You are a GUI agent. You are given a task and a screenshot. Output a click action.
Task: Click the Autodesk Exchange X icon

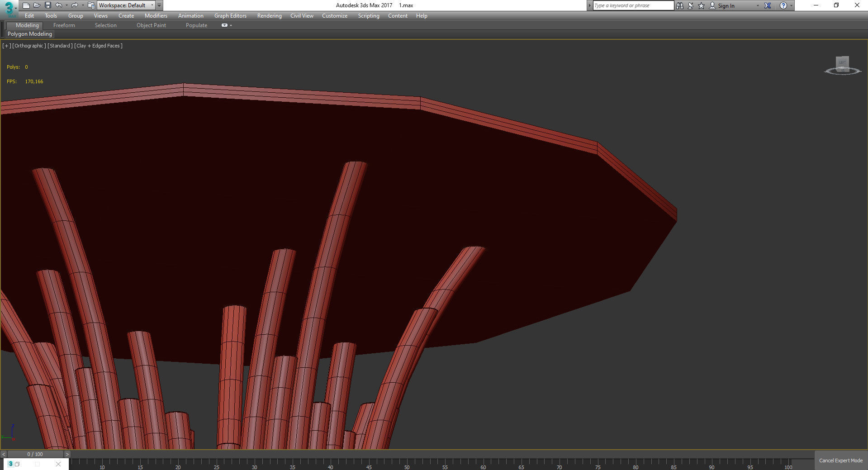[x=768, y=5]
